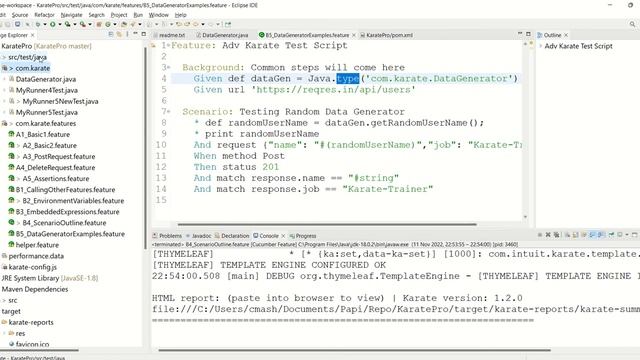Switch to the readme.txt editor tab
640x360 pixels.
(171, 35)
